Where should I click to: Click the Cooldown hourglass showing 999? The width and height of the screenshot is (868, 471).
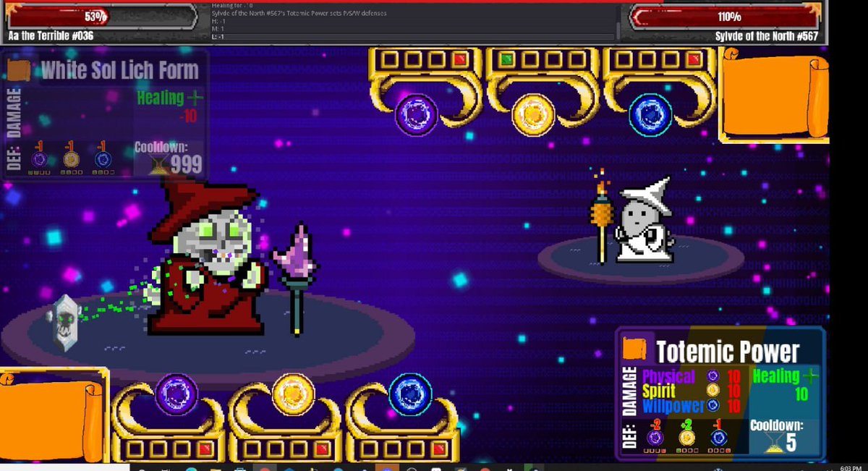pyautogui.click(x=159, y=164)
